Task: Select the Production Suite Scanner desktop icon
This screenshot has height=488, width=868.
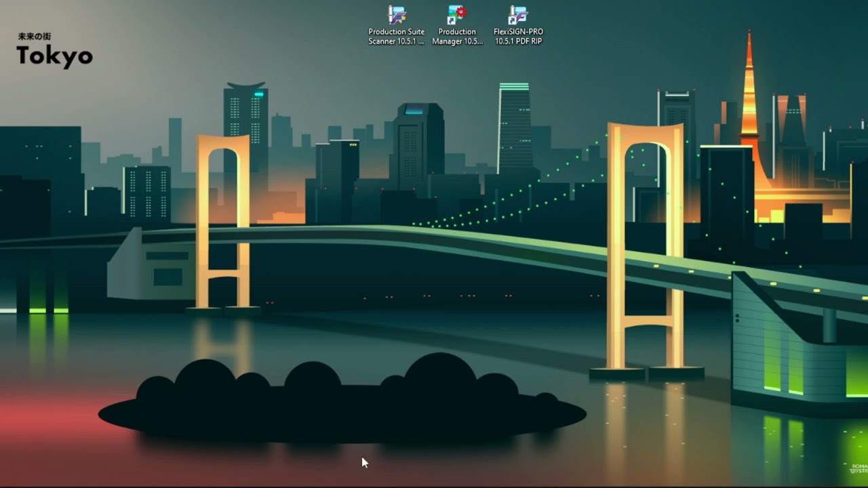Action: click(397, 15)
